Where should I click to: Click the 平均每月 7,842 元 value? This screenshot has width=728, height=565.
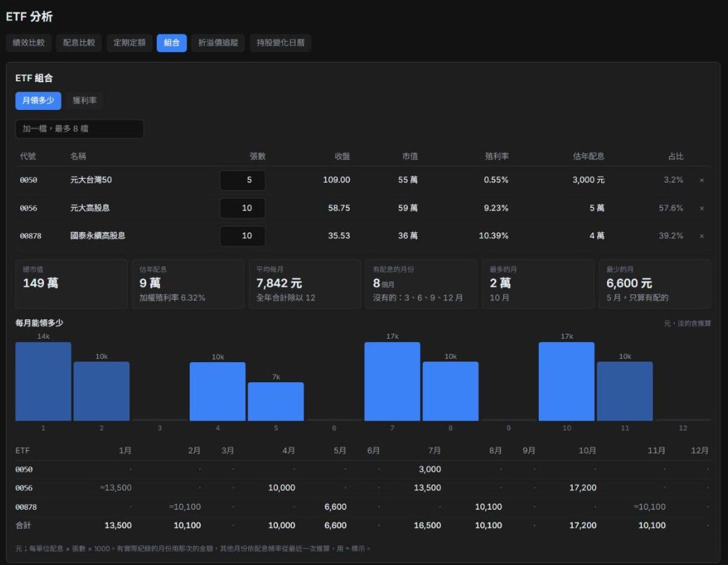coord(279,283)
